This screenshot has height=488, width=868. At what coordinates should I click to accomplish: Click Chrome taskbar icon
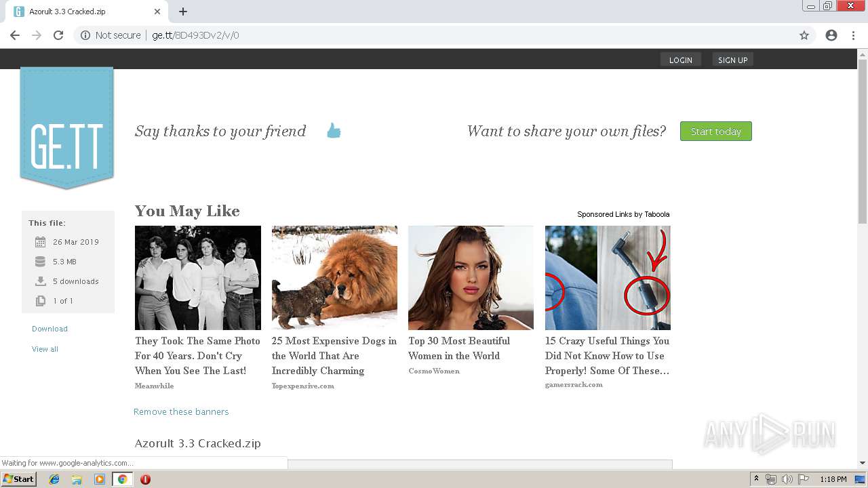point(122,479)
